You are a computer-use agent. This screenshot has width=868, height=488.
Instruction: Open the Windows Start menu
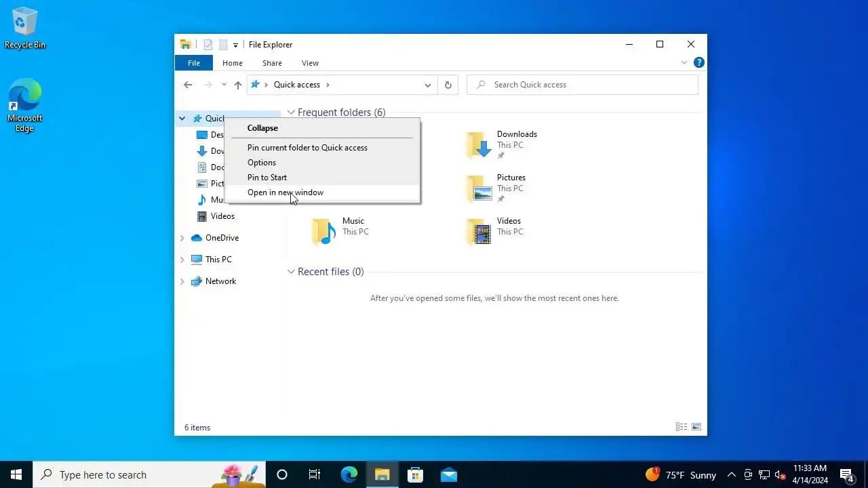16,474
